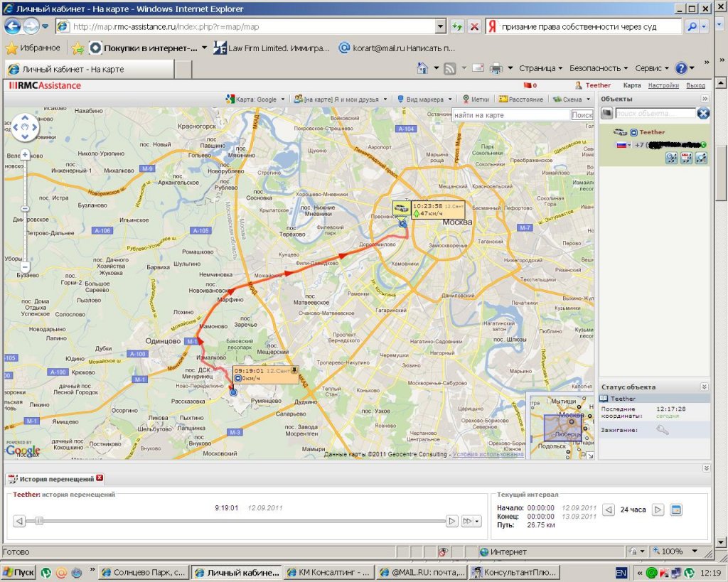Click the Настройки link
The image size is (728, 582).
click(x=663, y=85)
